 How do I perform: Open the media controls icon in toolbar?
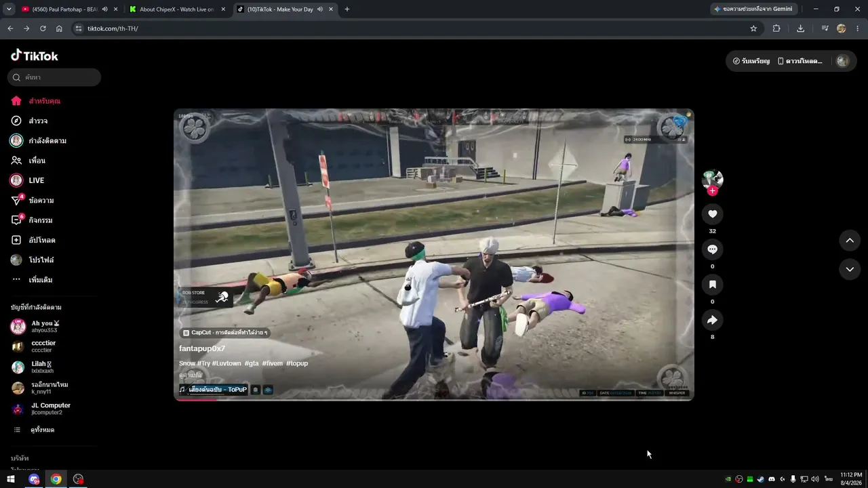(x=825, y=28)
